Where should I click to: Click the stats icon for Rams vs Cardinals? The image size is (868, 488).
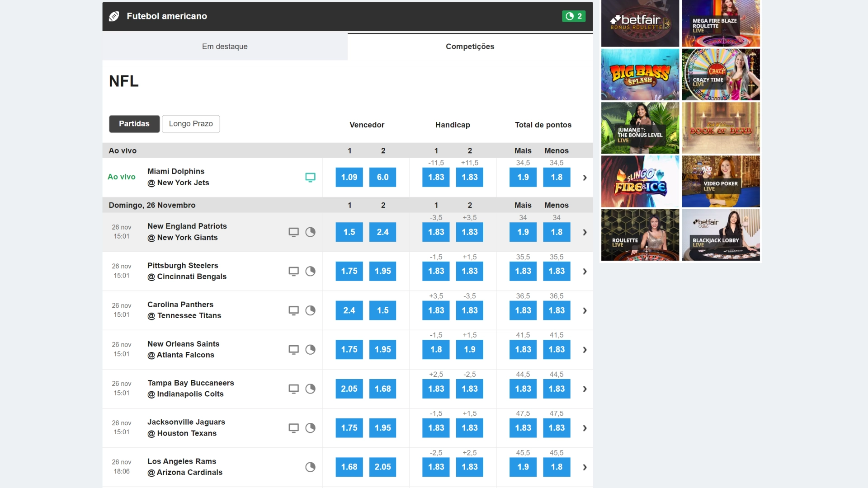[311, 467]
